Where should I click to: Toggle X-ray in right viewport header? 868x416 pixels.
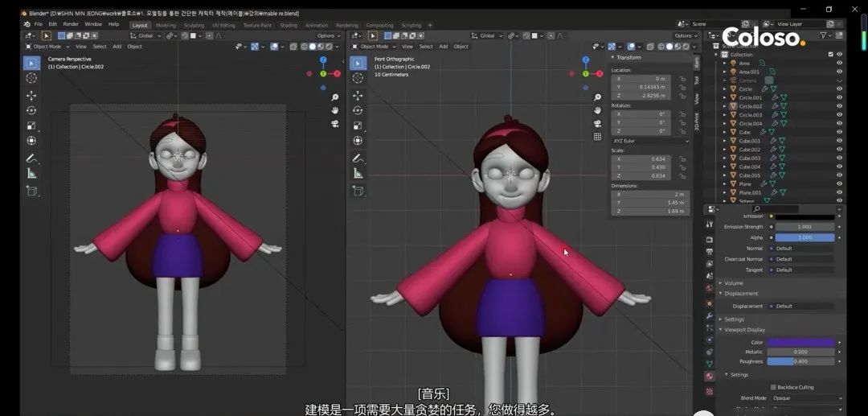tap(650, 47)
